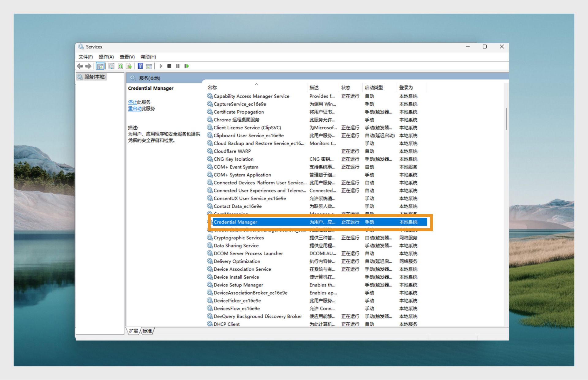Click the blue Help question mark icon
Screen dimensions: 588x380
140,66
